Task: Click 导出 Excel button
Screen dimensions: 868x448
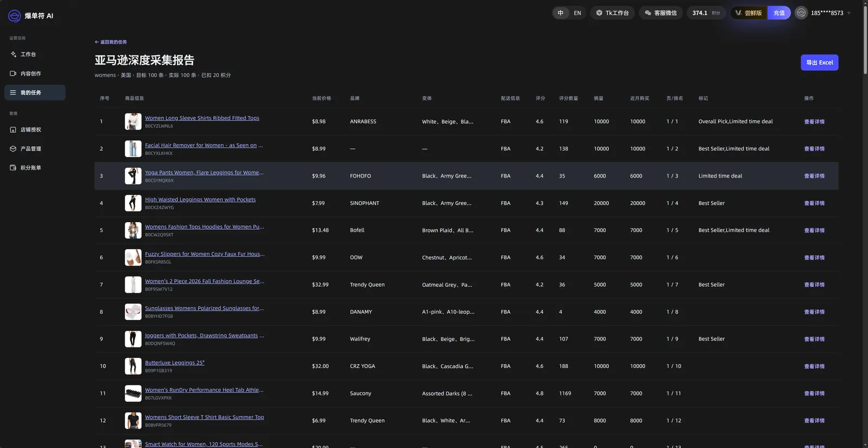Action: click(819, 62)
